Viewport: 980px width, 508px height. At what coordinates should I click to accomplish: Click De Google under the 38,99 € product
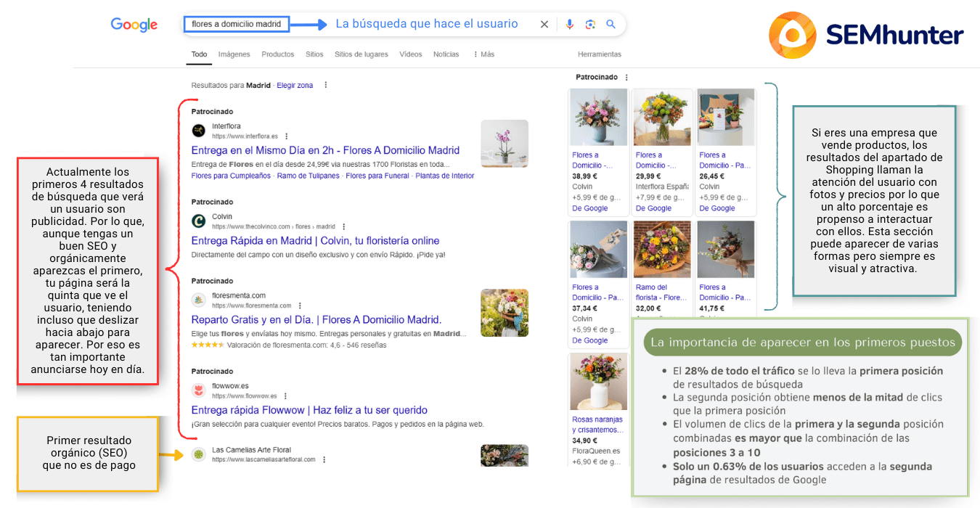(590, 208)
